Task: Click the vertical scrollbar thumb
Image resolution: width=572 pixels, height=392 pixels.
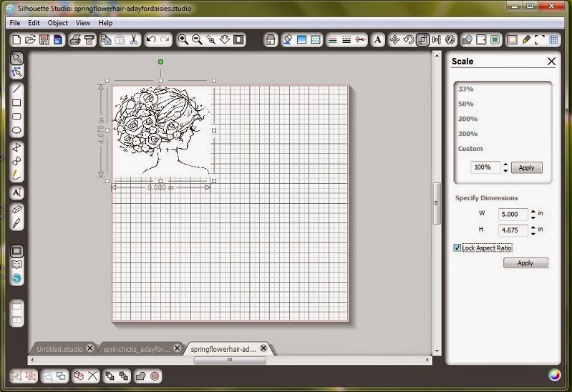Action: coord(437,203)
